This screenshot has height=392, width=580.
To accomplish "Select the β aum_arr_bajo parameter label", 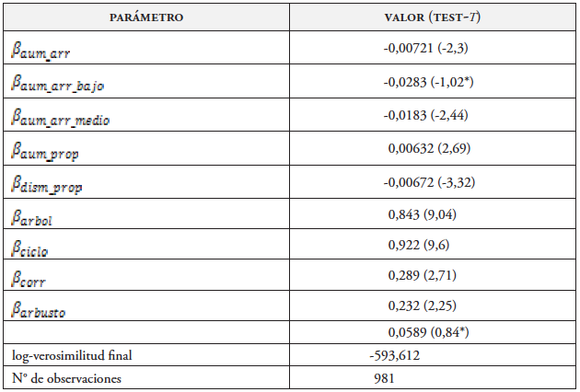I will (56, 85).
